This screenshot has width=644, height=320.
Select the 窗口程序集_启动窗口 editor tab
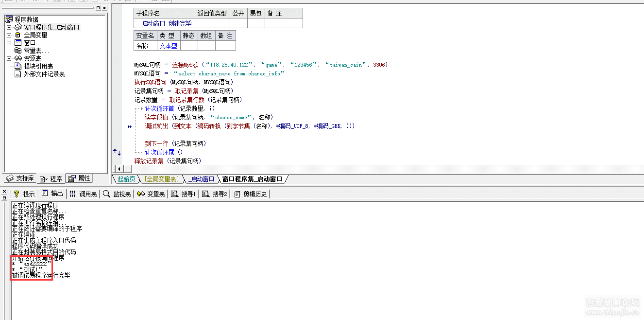[252, 179]
